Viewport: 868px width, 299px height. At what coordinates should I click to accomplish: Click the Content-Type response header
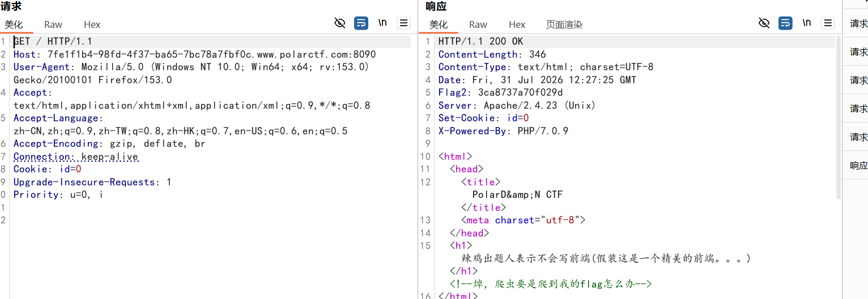point(546,67)
